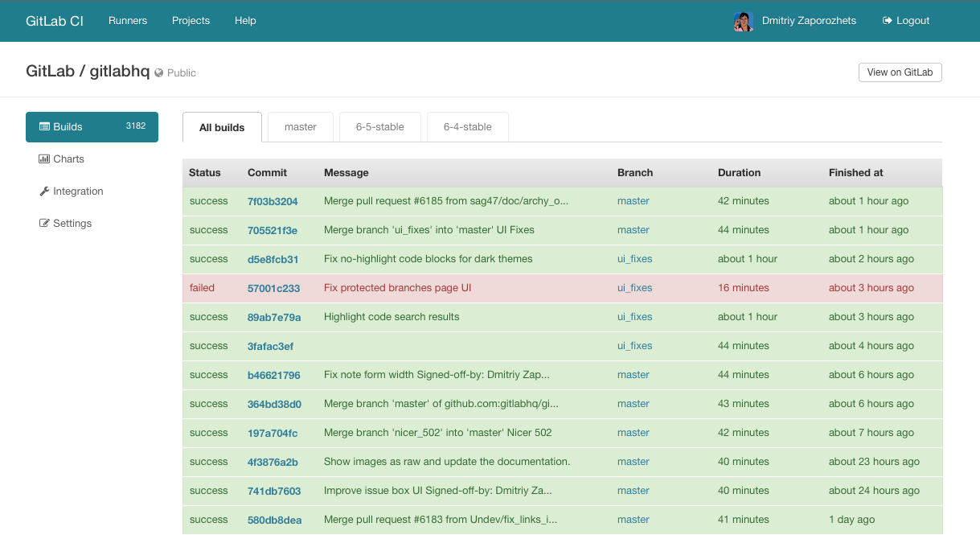980x535 pixels.
Task: Click '1 day ago' finished cell
Action: pos(851,520)
